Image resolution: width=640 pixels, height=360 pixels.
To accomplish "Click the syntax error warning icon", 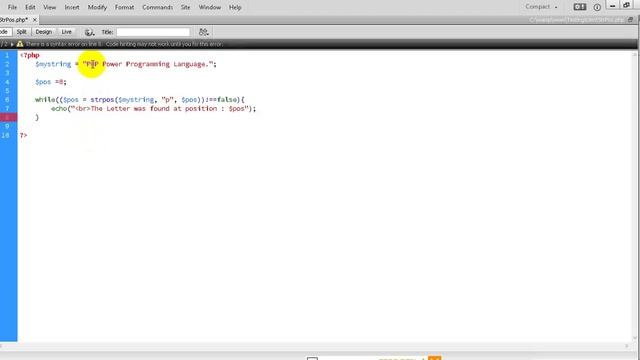I will coord(20,44).
